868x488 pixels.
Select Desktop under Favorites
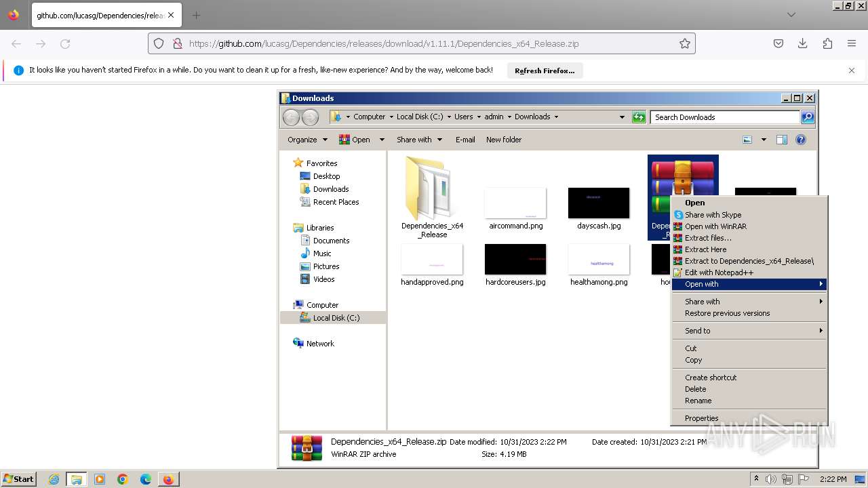326,176
